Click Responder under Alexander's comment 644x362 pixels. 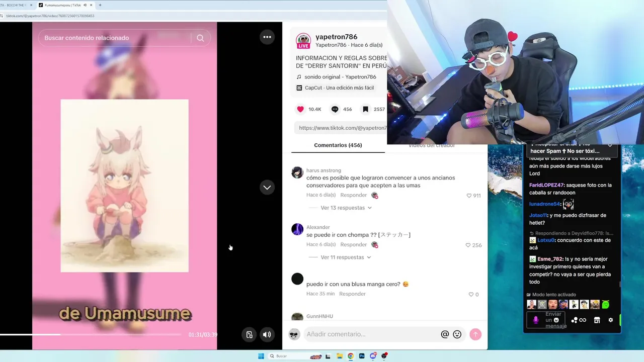pyautogui.click(x=353, y=244)
